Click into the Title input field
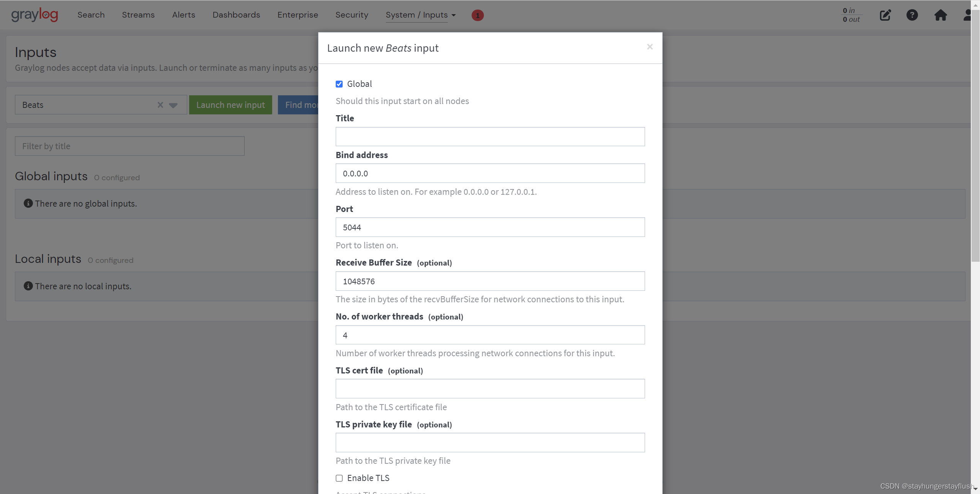 click(490, 137)
